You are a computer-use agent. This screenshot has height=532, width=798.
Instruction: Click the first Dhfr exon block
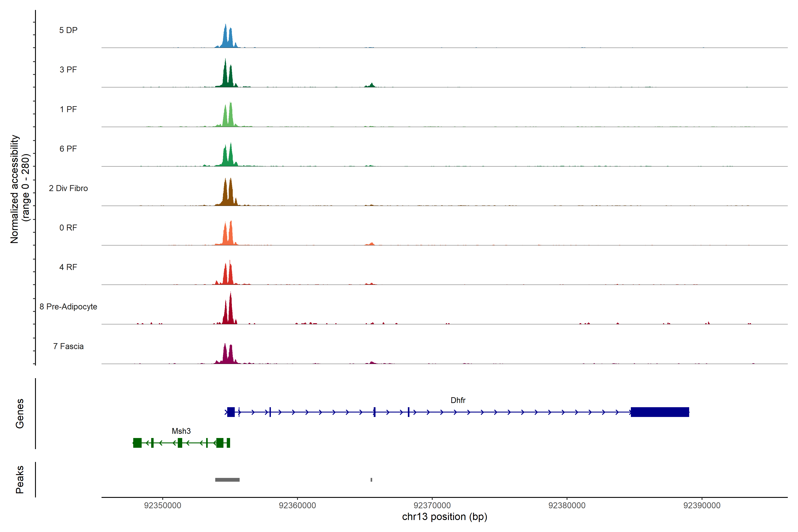[231, 412]
